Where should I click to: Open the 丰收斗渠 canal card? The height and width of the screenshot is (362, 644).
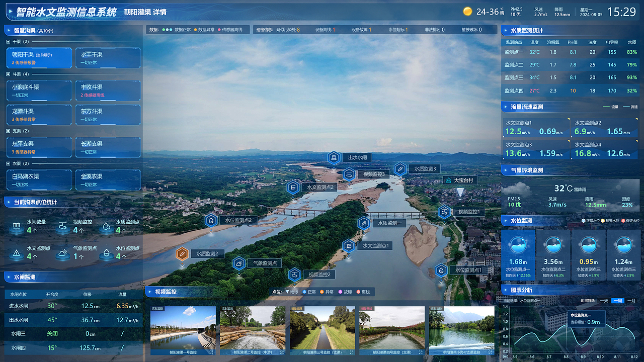pos(108,90)
